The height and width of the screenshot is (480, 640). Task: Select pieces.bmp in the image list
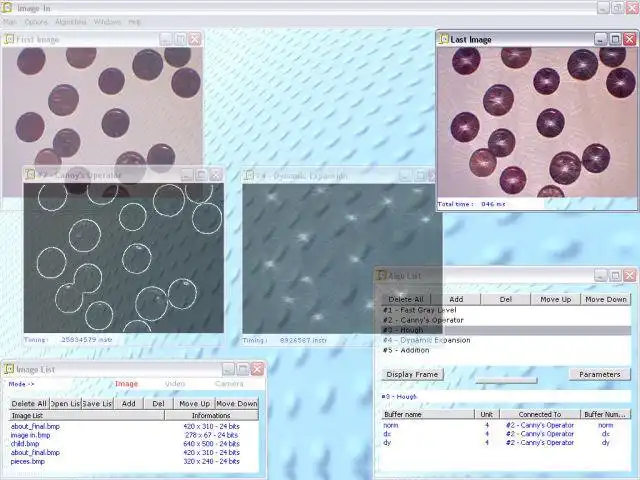click(x=28, y=461)
